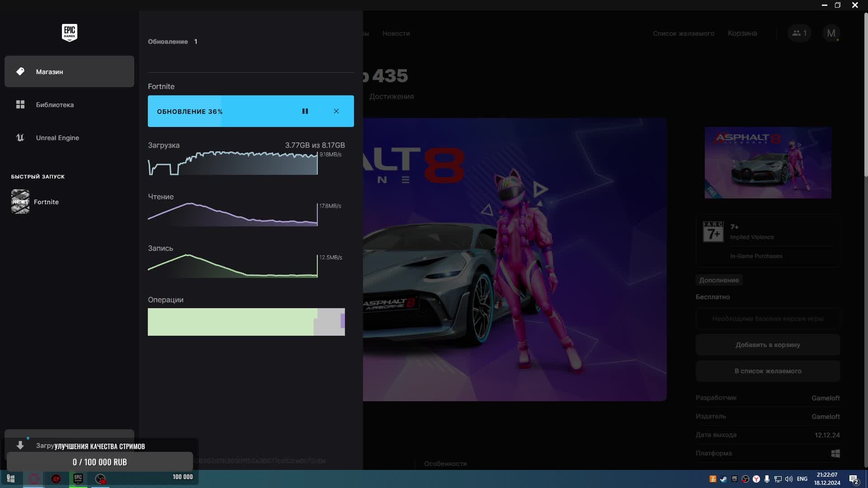Open Список желаемого wishlist link
Screen dimensions: 868x488
tap(683, 33)
